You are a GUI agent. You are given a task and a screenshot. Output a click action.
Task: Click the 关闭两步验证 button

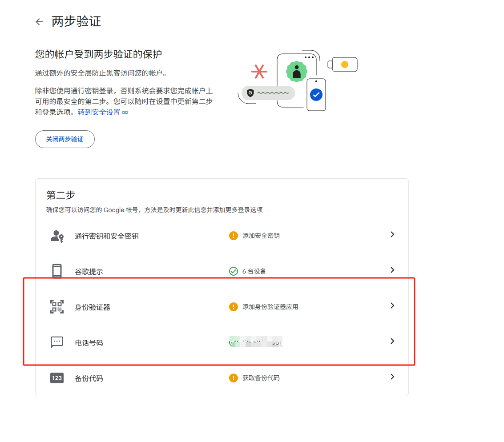pyautogui.click(x=65, y=139)
